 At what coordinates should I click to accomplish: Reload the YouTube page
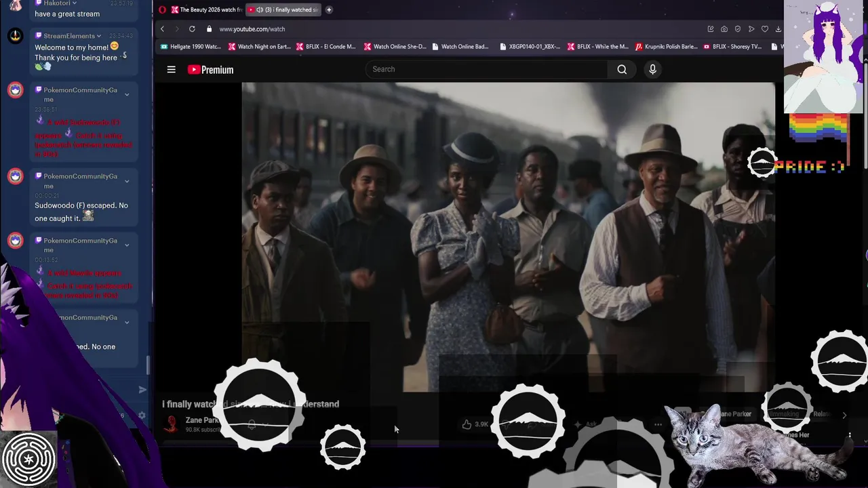[192, 29]
